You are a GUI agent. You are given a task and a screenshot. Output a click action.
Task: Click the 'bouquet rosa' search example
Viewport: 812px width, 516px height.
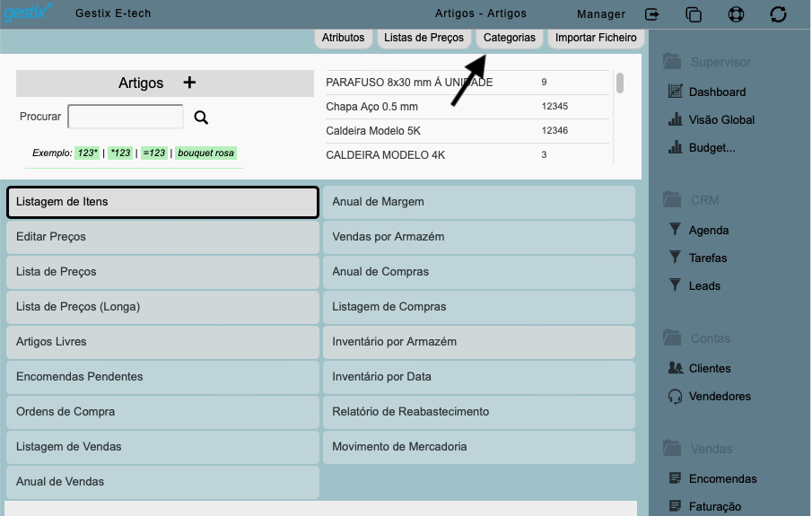pyautogui.click(x=205, y=153)
